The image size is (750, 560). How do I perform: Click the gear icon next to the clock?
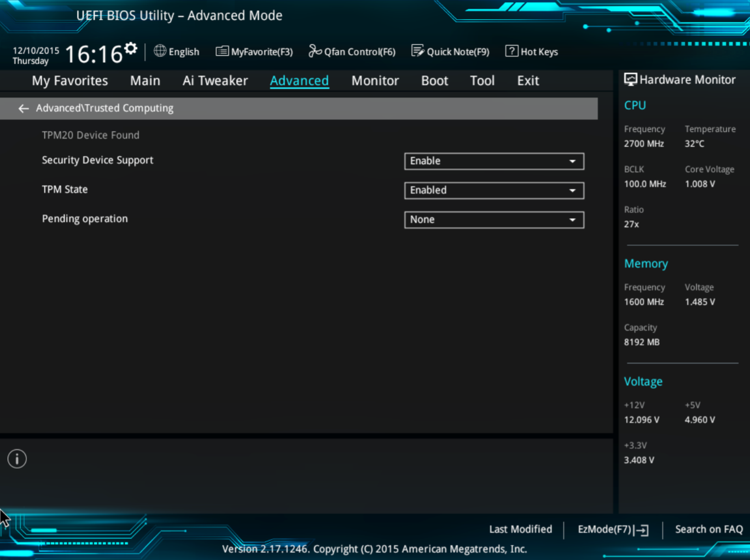(131, 49)
